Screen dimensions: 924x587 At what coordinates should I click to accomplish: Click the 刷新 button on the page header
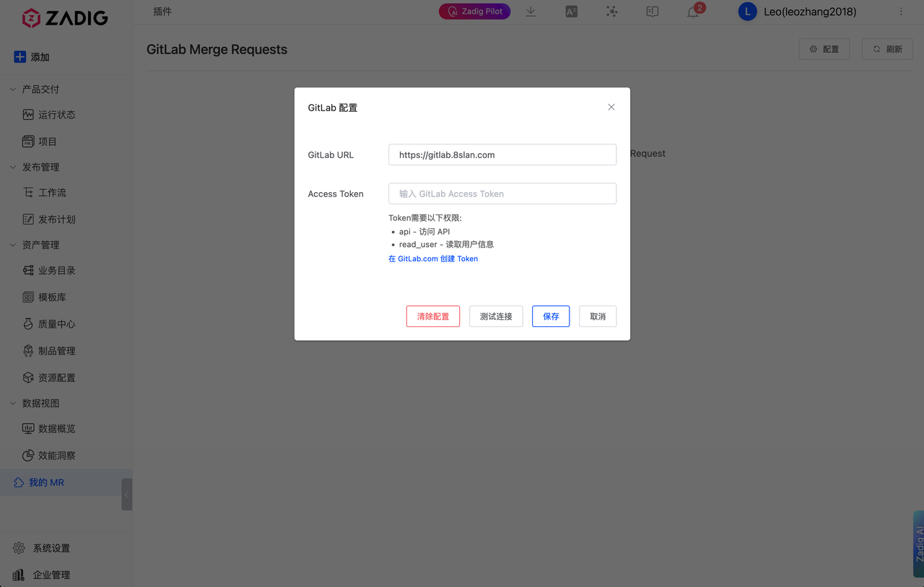pos(888,49)
